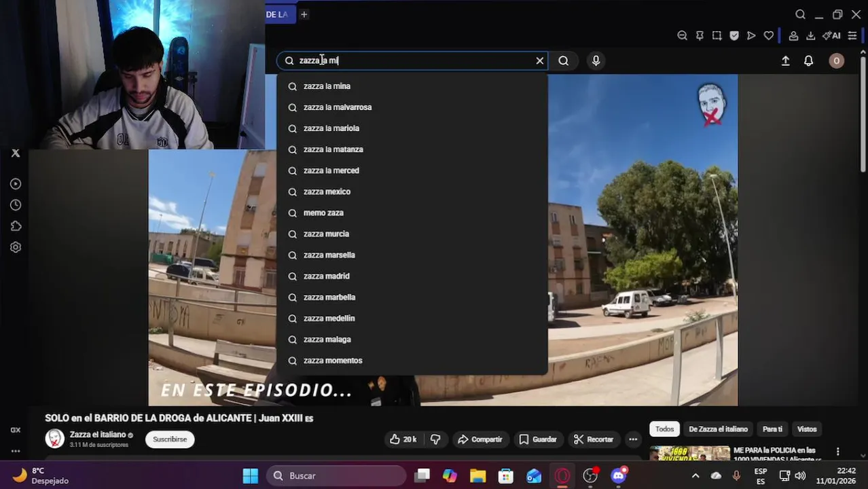Open the ad blocker shield icon
The image size is (868, 489).
tap(734, 35)
